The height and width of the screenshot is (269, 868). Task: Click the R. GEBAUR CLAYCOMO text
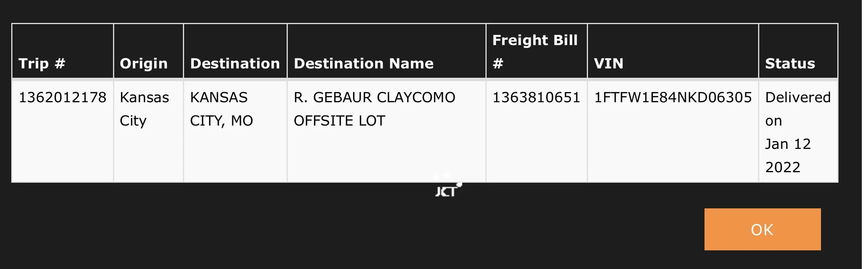pyautogui.click(x=374, y=97)
